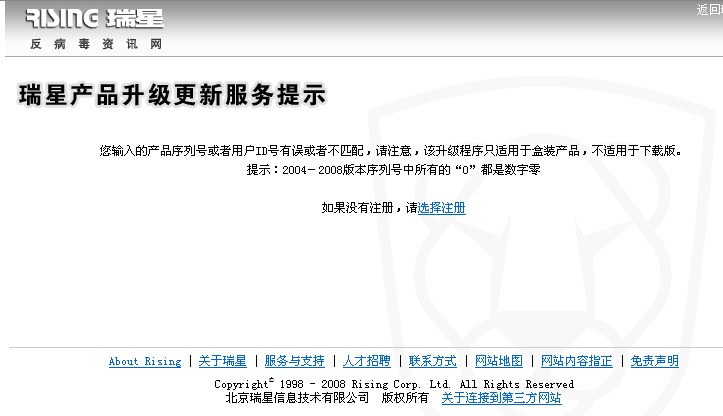Open 联系方式 contact link
Image resolution: width=723 pixels, height=416 pixels.
pos(433,361)
